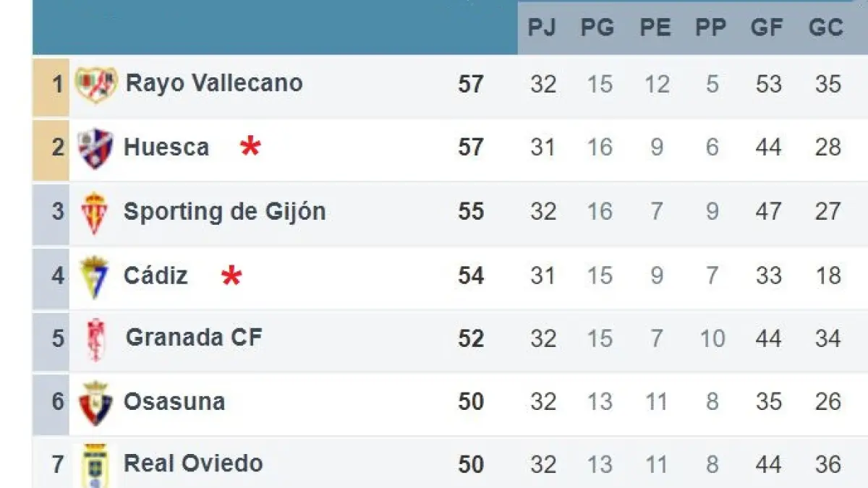
Task: Click the Rayo Vallecano club crest
Action: point(96,84)
